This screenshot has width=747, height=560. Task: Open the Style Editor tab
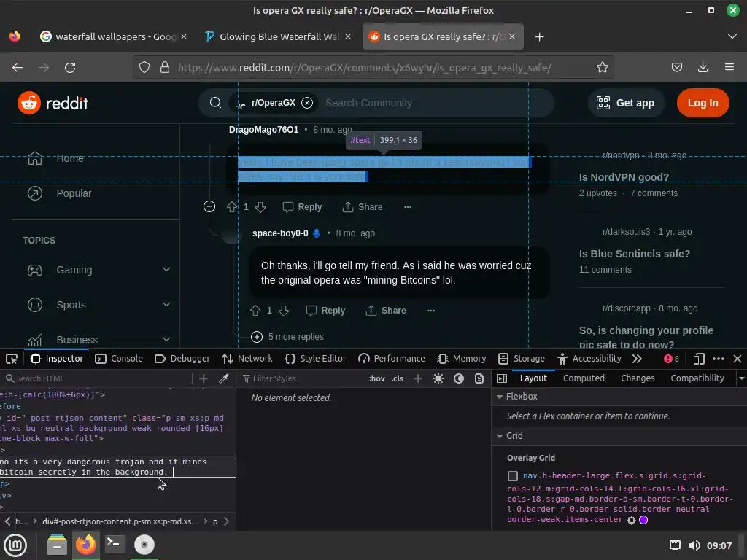coord(315,359)
